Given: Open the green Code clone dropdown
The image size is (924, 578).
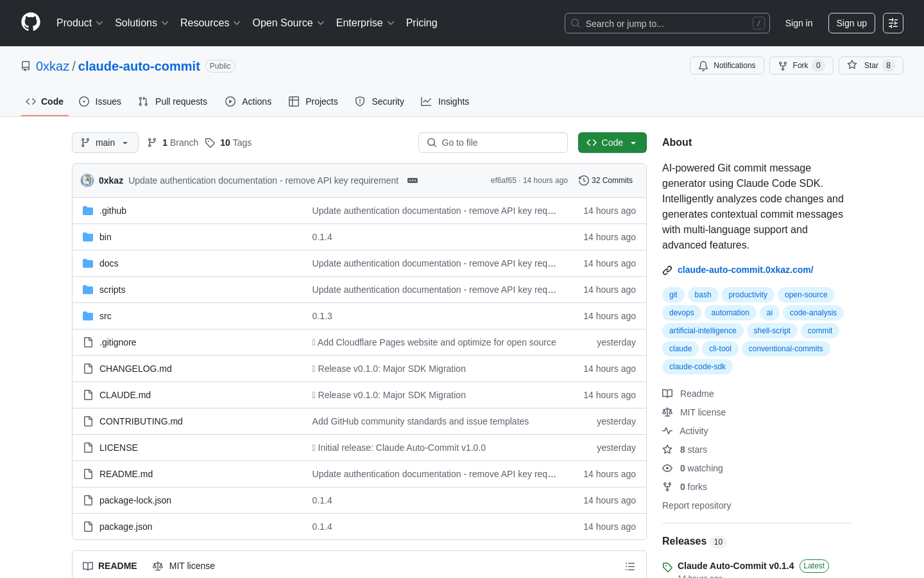Looking at the screenshot, I should [612, 143].
